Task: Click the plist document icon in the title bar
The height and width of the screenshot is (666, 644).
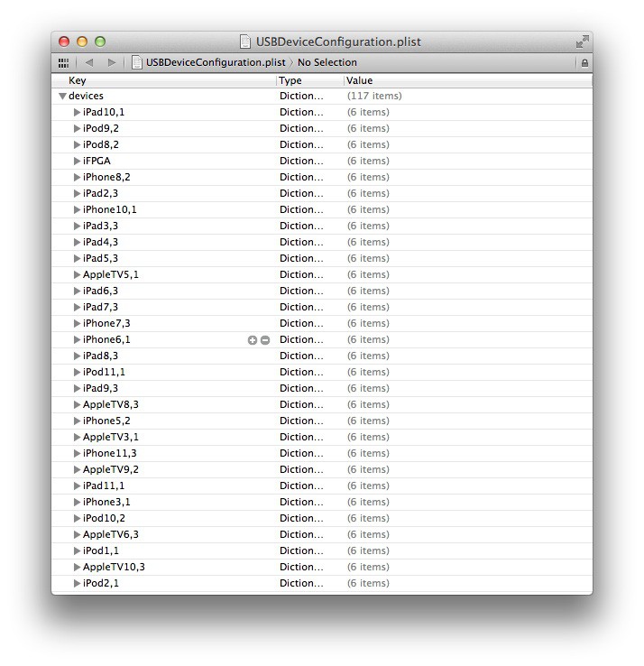Action: coord(244,42)
